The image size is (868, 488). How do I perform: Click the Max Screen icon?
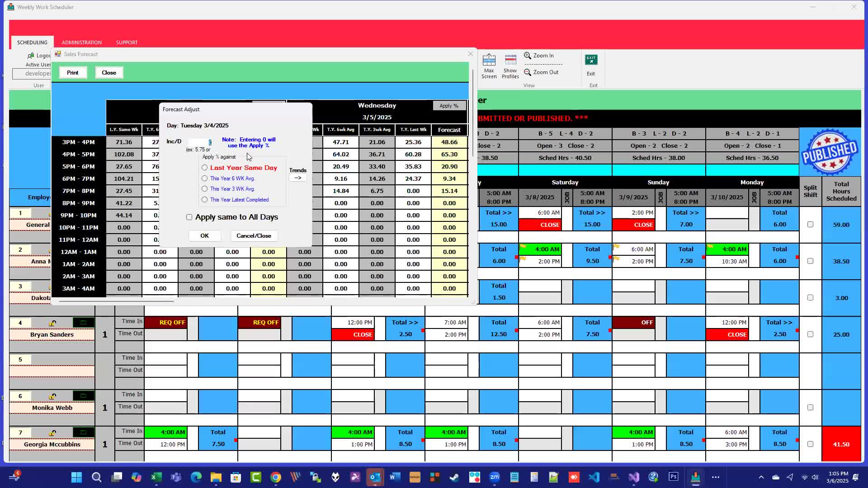[x=489, y=60]
